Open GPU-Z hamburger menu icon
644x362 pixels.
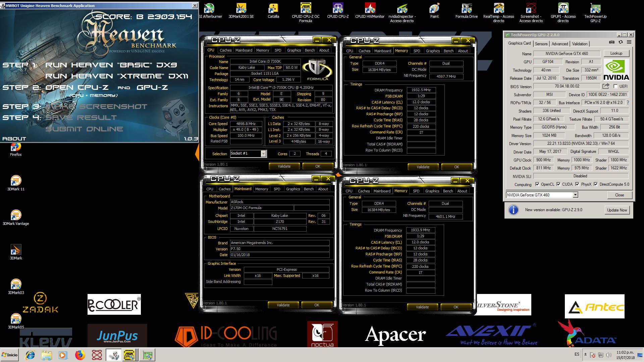point(629,42)
